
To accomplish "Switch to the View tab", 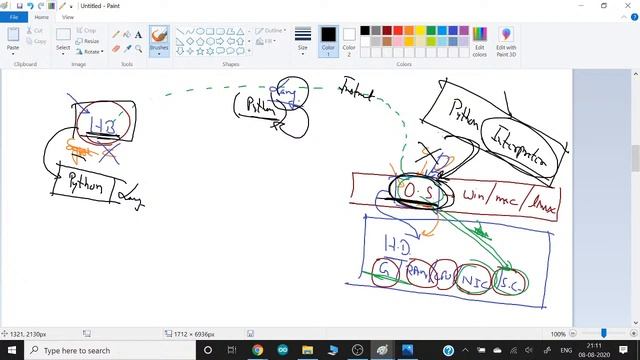I will pos(68,17).
